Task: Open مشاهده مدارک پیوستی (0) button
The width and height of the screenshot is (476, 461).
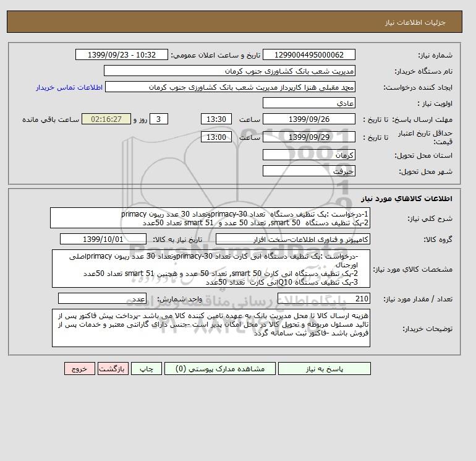Action: pos(220,369)
